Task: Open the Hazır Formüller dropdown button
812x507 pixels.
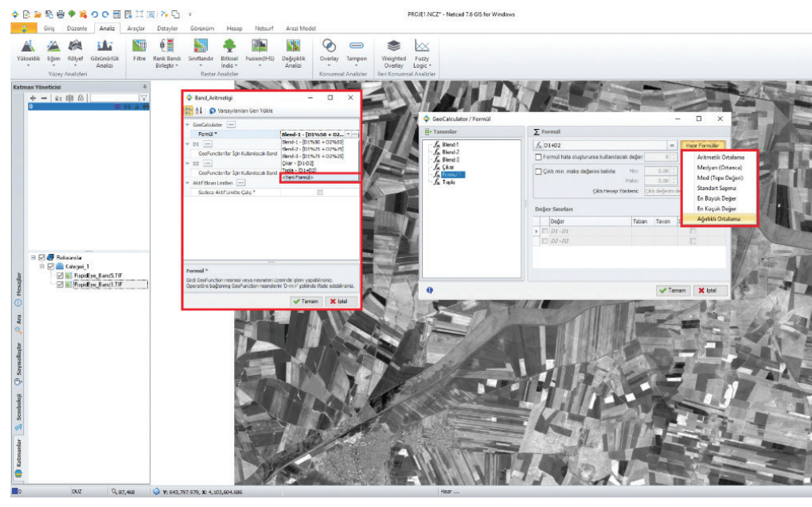Action: click(x=702, y=146)
